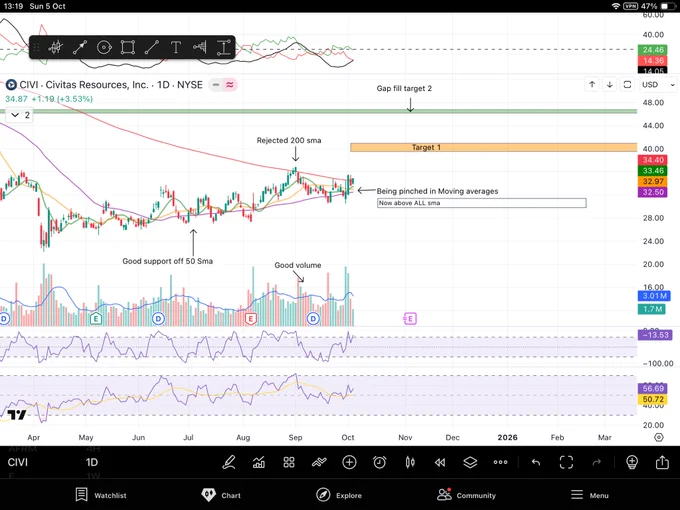Open the 1D timeframe selector
The image size is (680, 510).
[91, 463]
